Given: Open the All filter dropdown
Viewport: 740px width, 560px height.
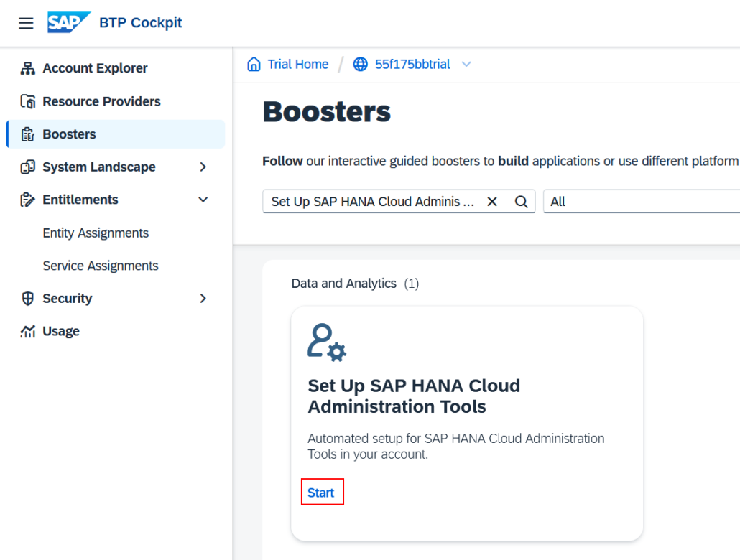Looking at the screenshot, I should pos(642,202).
